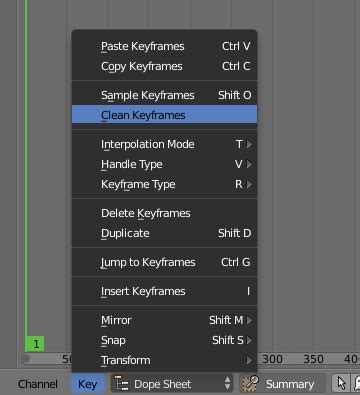Click Sample Keyframes option
360x395 pixels.
point(164,95)
